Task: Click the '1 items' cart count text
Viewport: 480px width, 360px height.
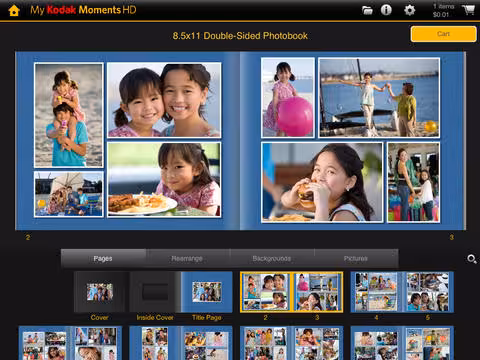Action: (443, 6)
